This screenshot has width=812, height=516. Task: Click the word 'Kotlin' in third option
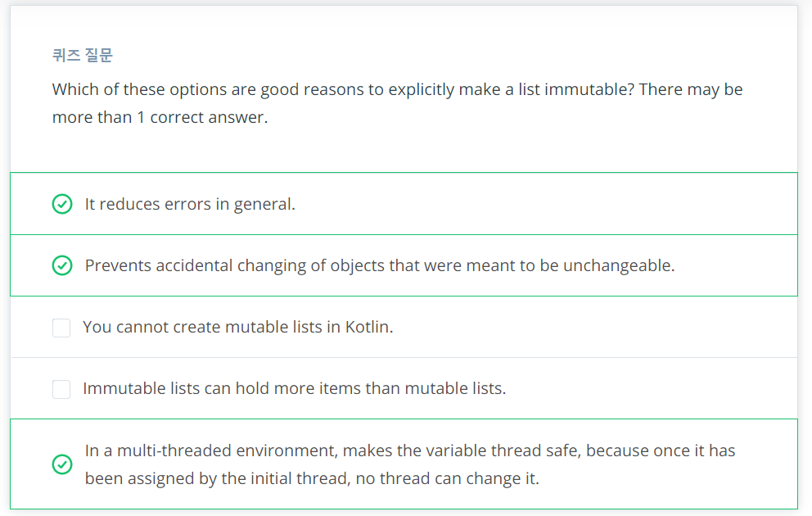pos(369,327)
